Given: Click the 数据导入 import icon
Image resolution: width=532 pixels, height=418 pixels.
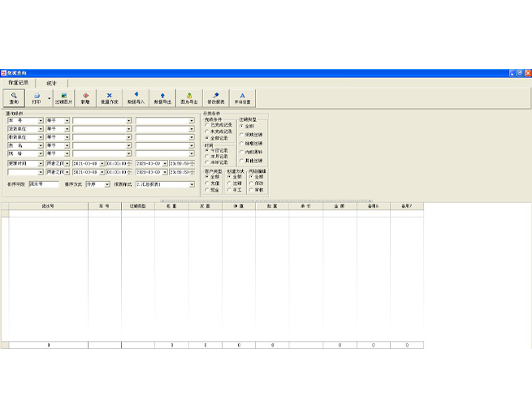Looking at the screenshot, I should 136,97.
